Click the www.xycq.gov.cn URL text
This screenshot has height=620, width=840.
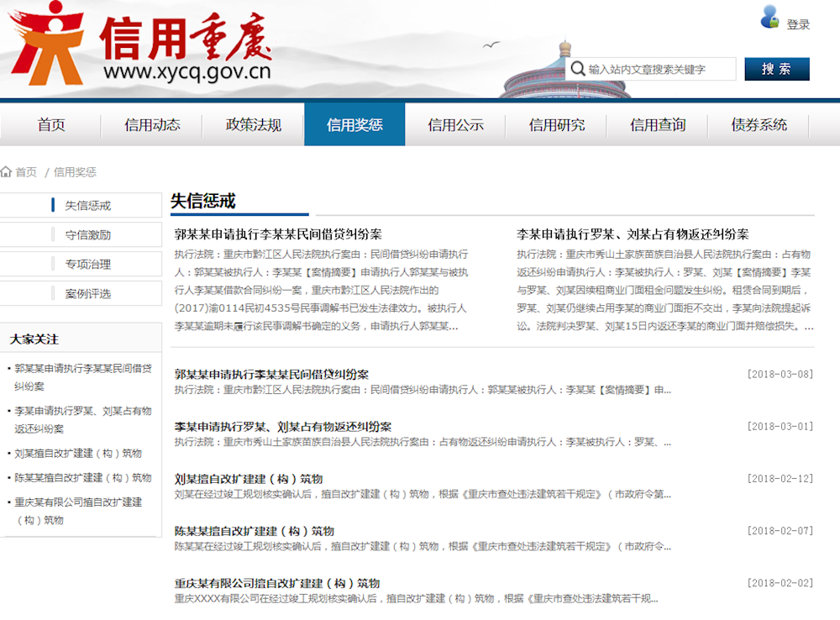click(187, 71)
